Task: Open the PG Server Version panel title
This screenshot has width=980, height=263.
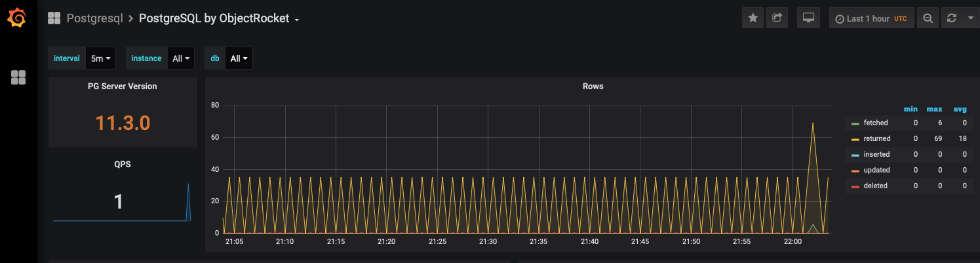Action: 123,86
